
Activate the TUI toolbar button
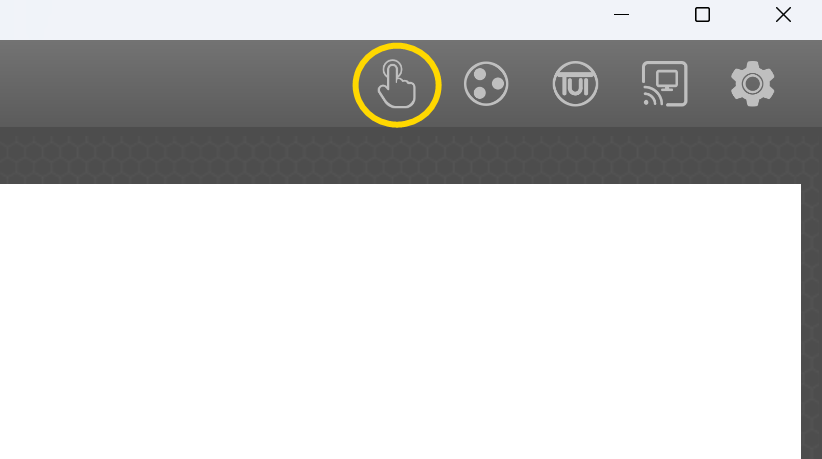pos(575,84)
